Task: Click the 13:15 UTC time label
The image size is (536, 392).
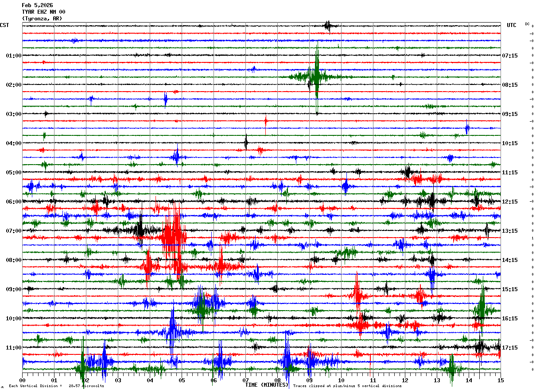Action: (510, 231)
